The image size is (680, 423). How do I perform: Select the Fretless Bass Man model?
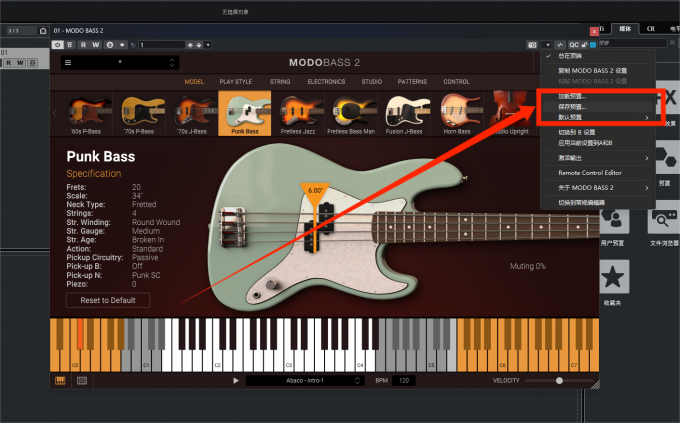351,114
